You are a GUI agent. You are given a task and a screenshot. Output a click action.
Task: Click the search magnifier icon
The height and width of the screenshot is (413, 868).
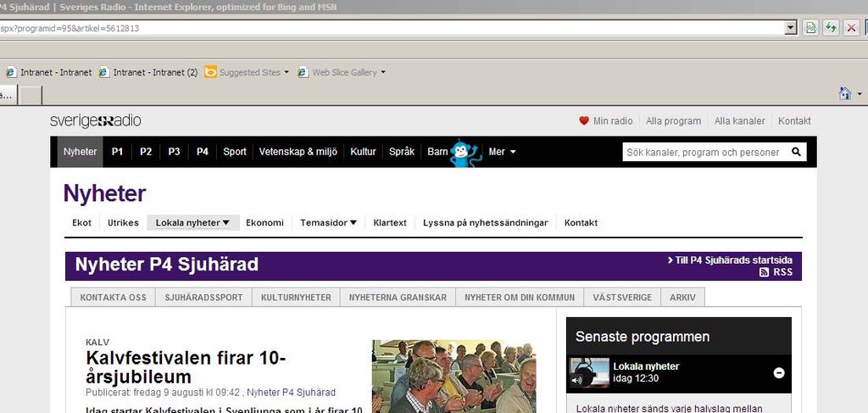796,152
